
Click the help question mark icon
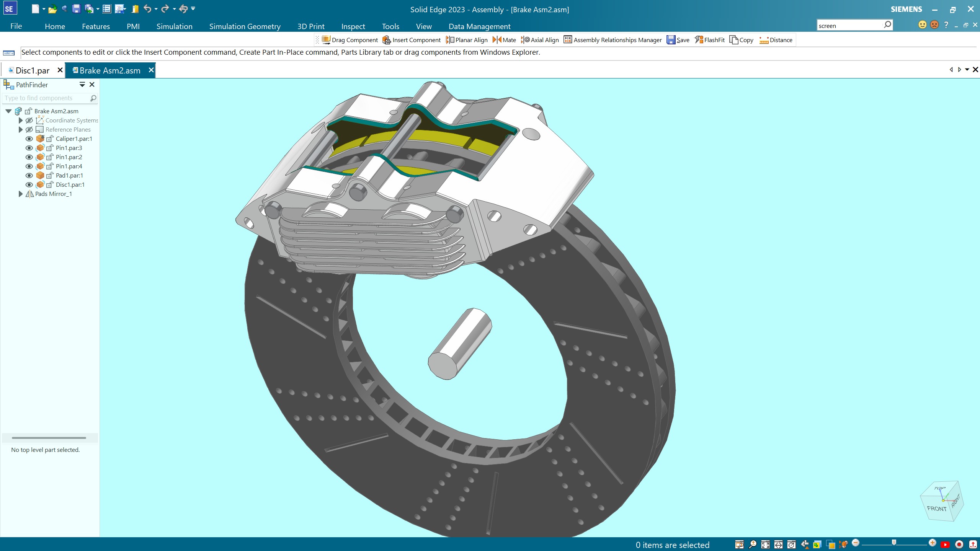(946, 25)
